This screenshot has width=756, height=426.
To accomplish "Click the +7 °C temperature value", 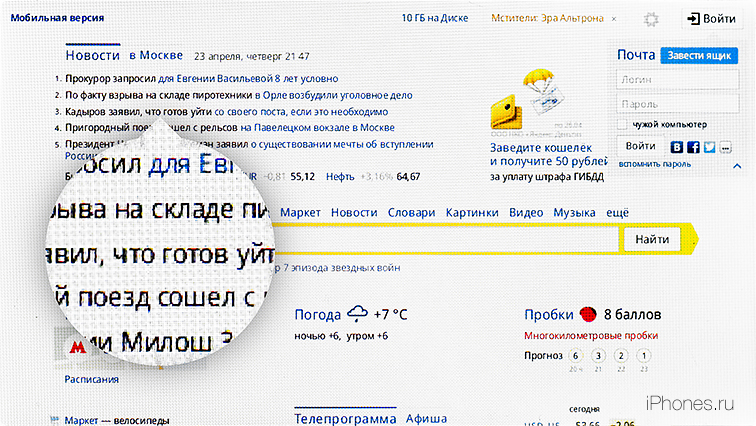I will (x=391, y=315).
